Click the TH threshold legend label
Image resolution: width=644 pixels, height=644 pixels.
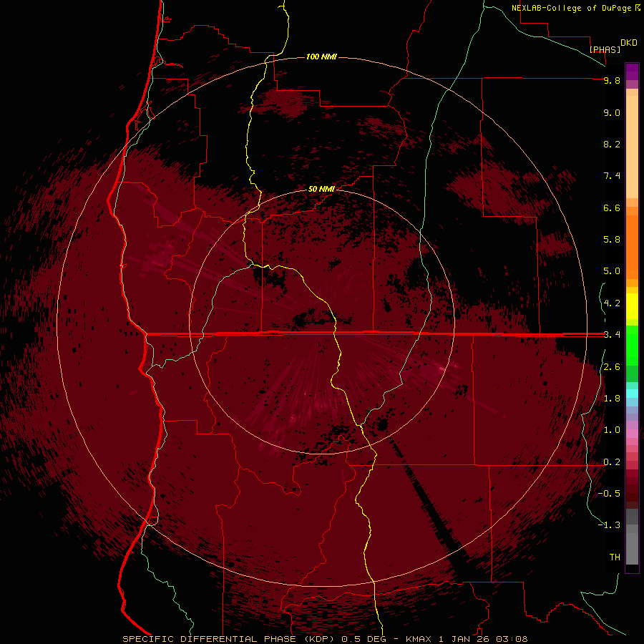click(615, 557)
